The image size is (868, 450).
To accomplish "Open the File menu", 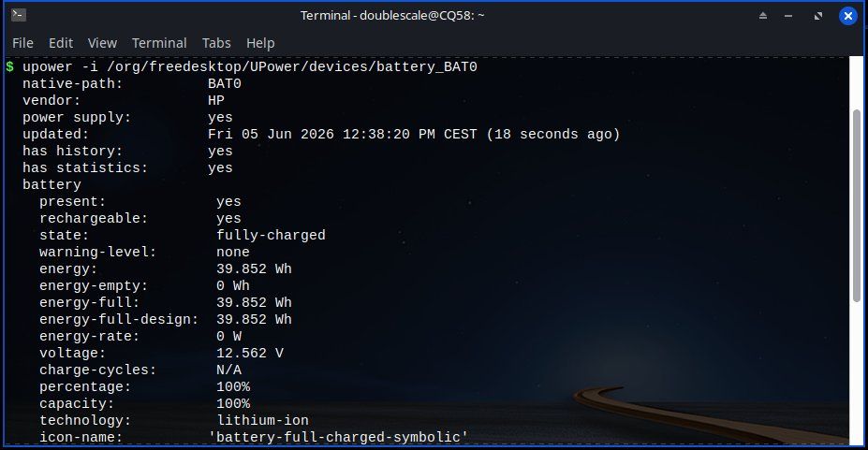I will 22,43.
